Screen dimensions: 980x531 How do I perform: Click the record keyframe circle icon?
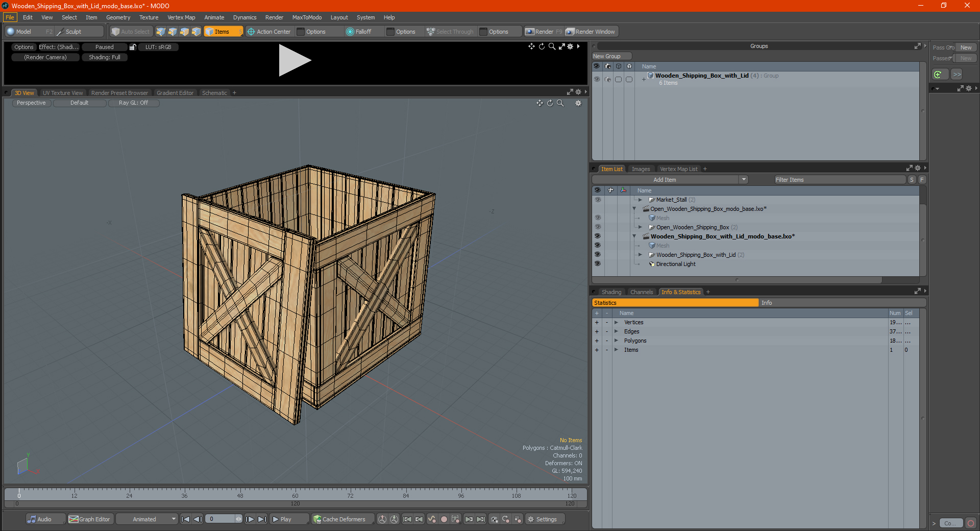click(444, 519)
